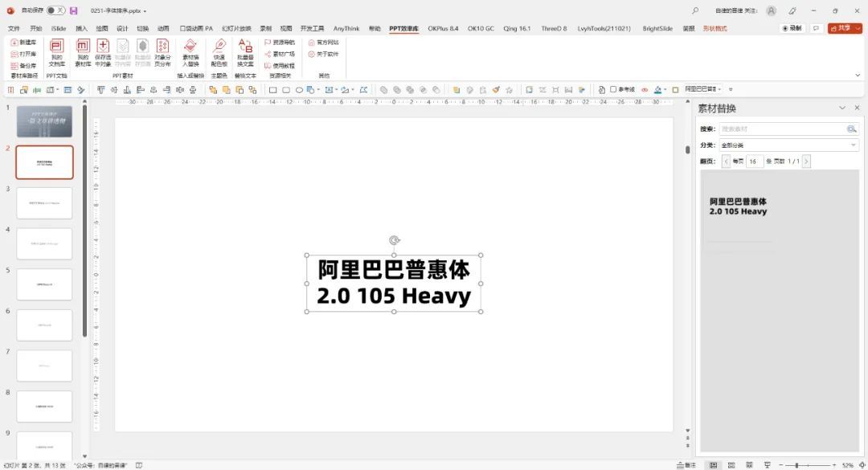Viewport: 868px width, 470px height.
Task: Click red eye visibility icon in toolbar
Action: 645,90
